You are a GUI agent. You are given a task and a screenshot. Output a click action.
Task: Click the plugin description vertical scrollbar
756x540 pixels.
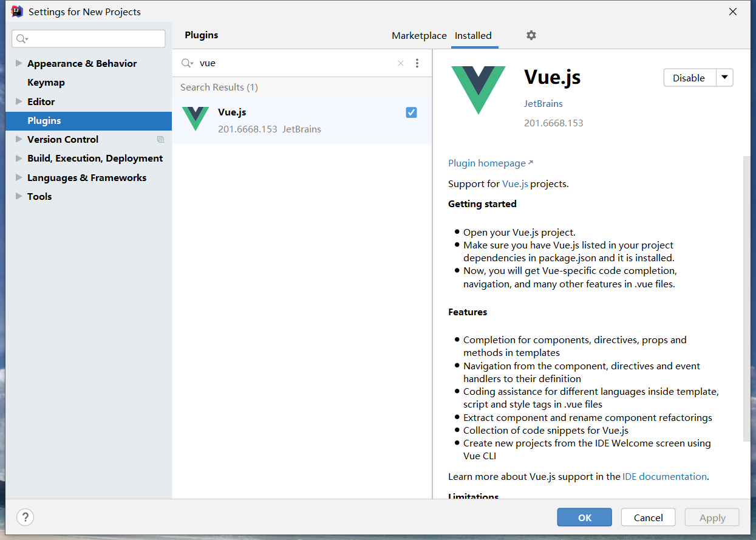(x=747, y=298)
